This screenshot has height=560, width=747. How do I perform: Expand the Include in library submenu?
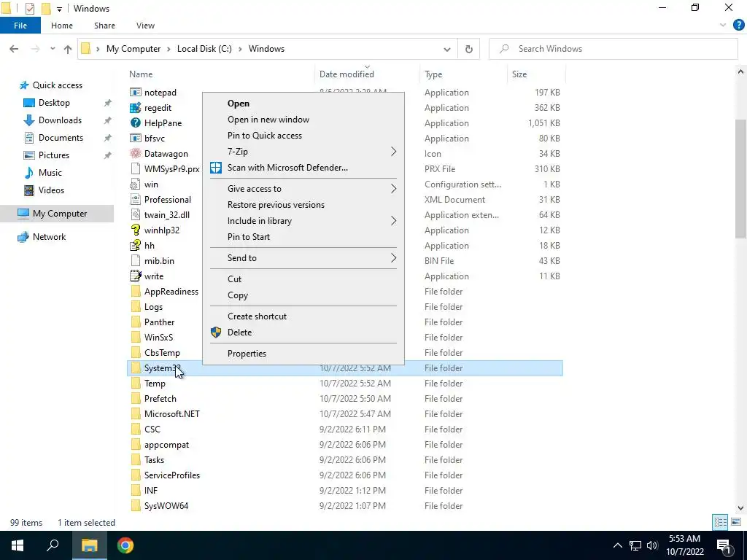coord(393,220)
